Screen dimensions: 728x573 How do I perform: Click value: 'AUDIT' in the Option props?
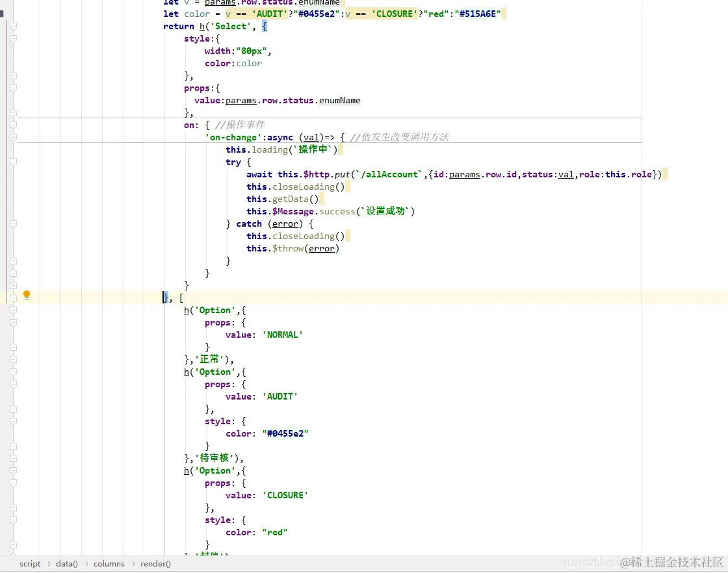tap(261, 397)
